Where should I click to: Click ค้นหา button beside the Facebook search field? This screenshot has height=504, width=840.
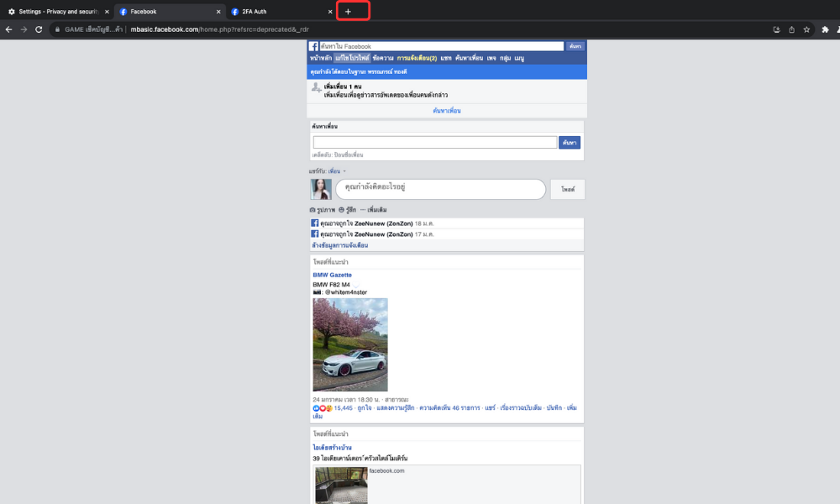tap(575, 46)
